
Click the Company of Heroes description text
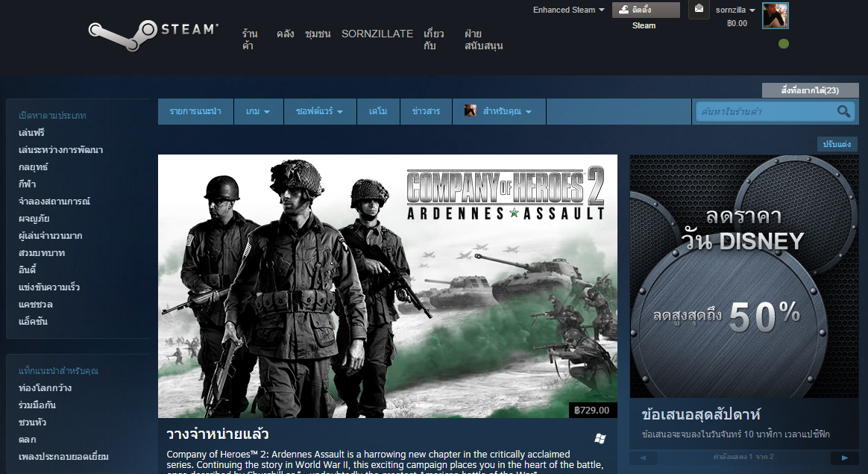coord(385,462)
